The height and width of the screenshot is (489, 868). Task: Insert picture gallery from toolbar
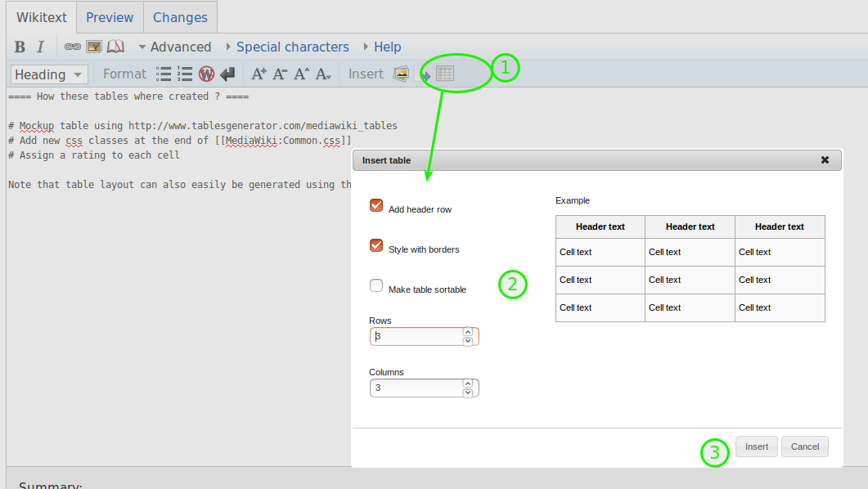pyautogui.click(x=401, y=74)
